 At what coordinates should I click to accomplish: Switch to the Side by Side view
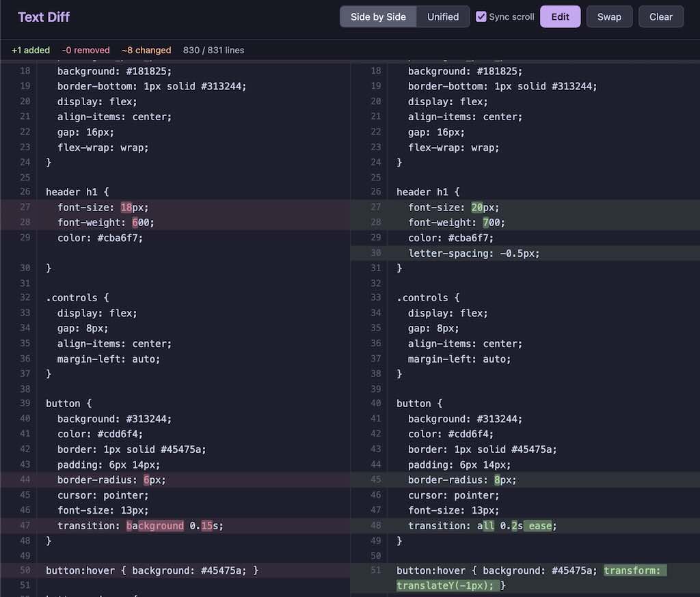(378, 17)
